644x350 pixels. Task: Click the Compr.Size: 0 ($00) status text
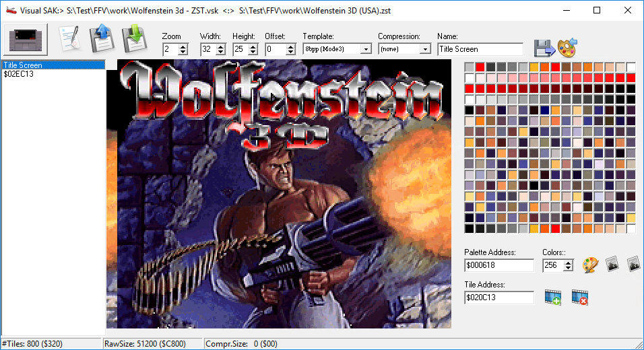tap(241, 344)
